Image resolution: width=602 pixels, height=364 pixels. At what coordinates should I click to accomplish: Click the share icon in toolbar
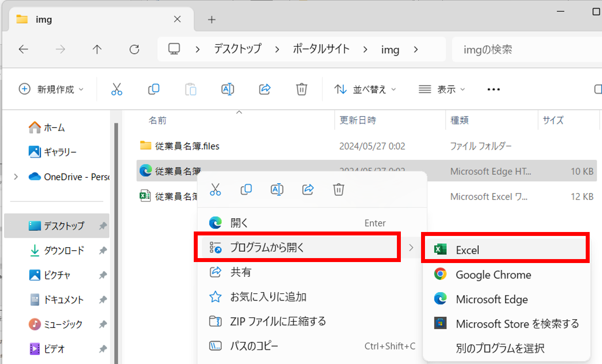click(265, 89)
